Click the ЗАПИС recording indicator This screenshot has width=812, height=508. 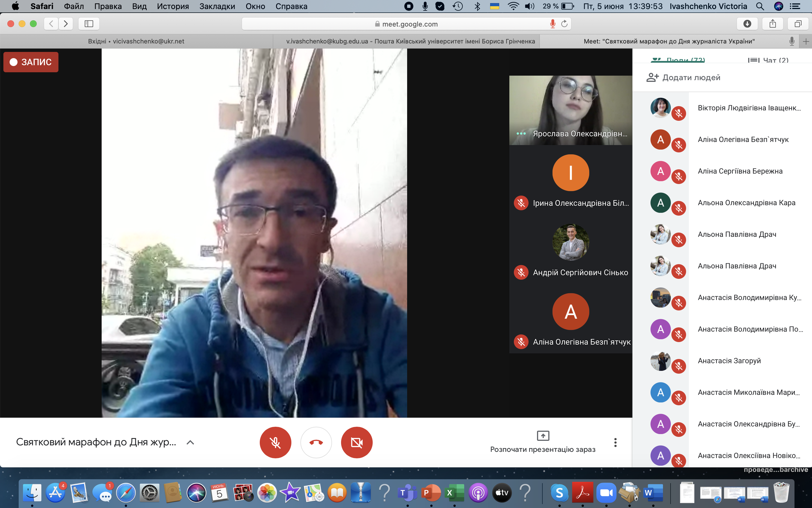tap(31, 62)
